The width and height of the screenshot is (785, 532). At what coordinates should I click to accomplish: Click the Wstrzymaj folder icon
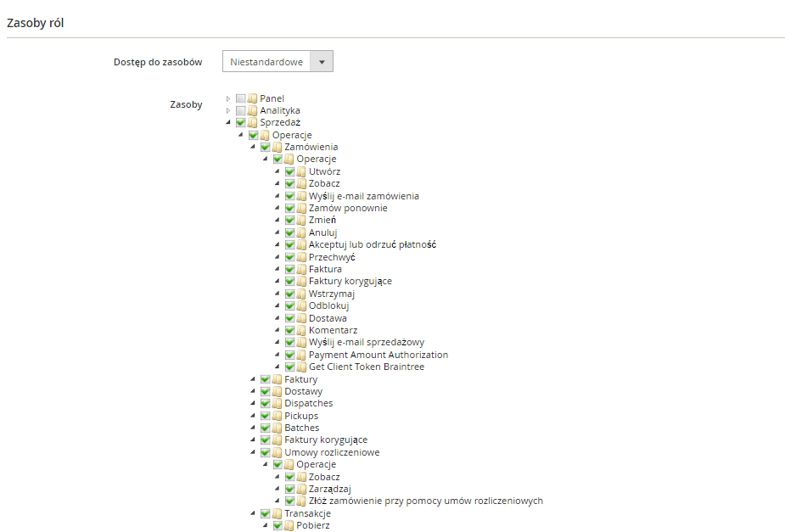[301, 294]
